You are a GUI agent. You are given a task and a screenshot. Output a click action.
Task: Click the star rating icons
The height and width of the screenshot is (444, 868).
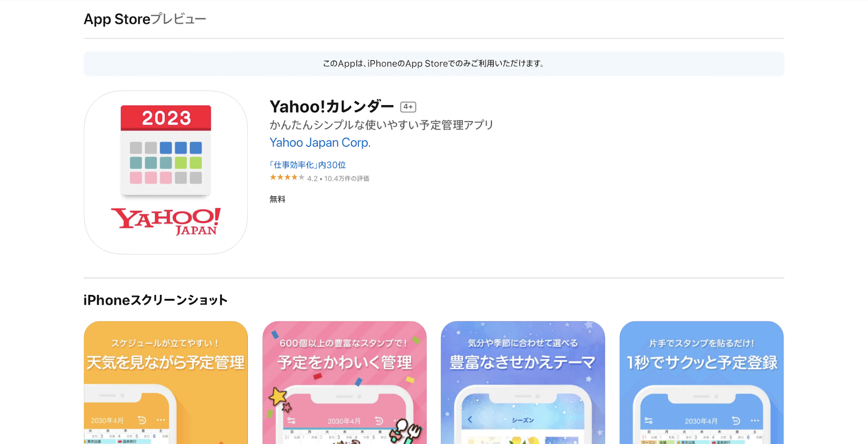(287, 178)
